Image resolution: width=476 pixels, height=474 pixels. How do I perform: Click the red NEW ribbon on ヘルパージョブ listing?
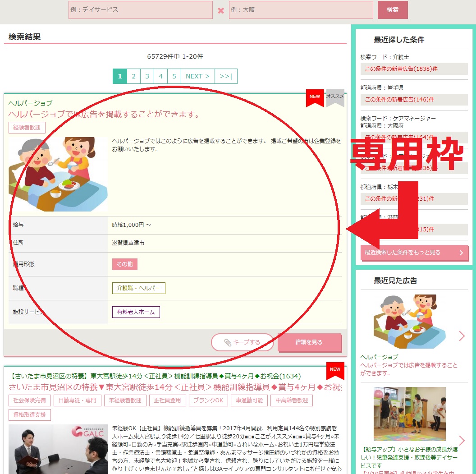315,97
